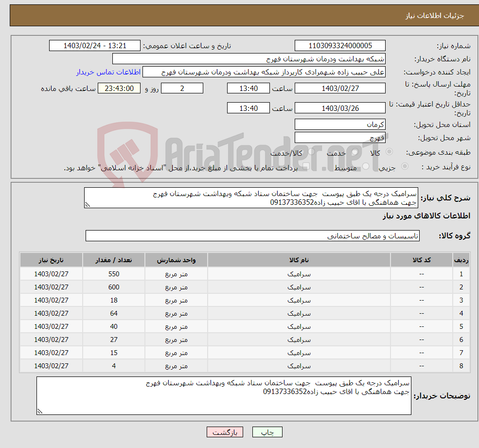Click the resize handle of the buyer notes box
Screen dimensions: 479x448
(40, 412)
